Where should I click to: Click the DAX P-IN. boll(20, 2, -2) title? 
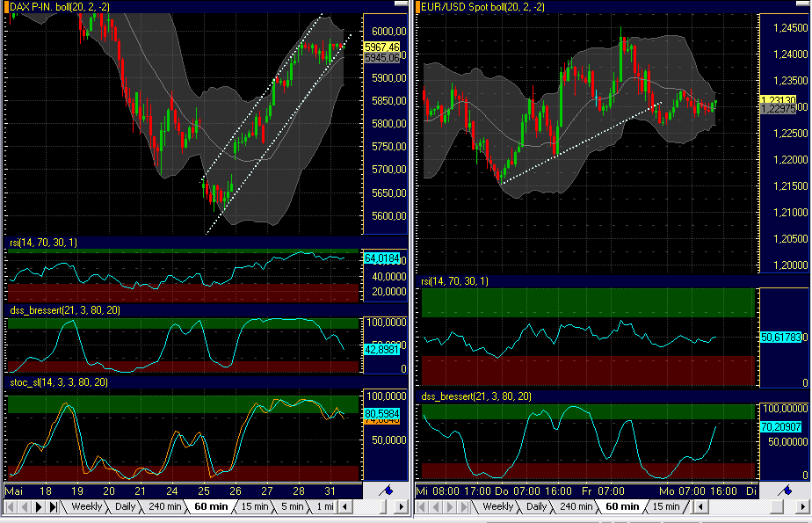pyautogui.click(x=60, y=7)
